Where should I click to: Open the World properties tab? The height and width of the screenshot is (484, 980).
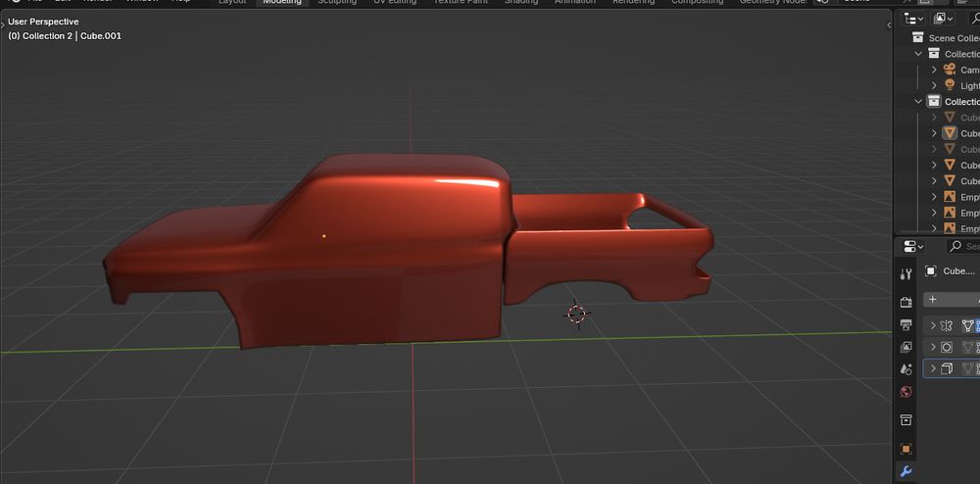(906, 392)
